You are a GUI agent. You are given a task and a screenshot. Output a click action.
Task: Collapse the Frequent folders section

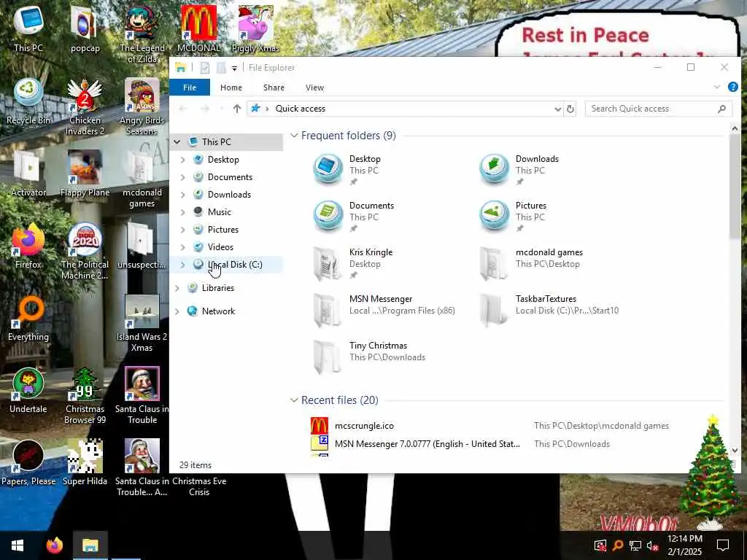pyautogui.click(x=294, y=136)
